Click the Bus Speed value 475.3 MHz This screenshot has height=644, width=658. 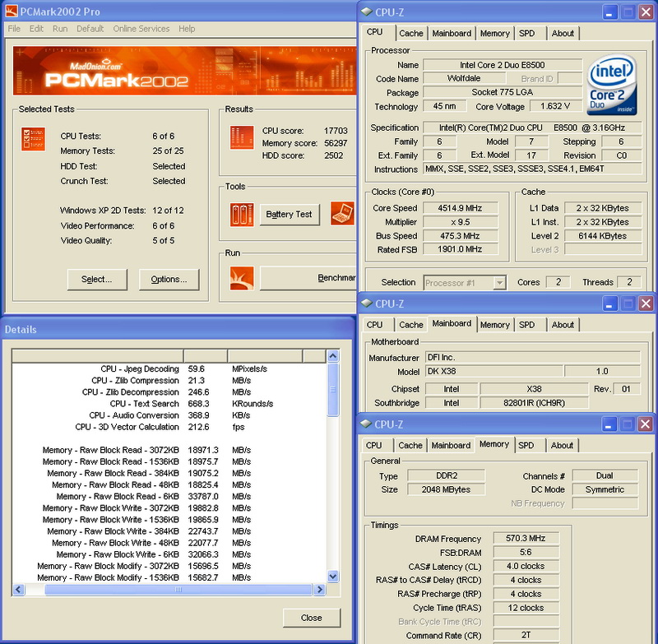click(460, 236)
